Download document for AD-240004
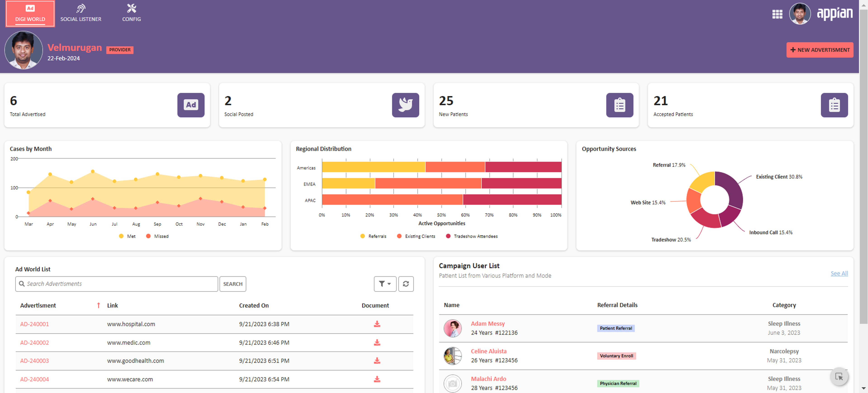This screenshot has height=393, width=868. click(x=377, y=379)
